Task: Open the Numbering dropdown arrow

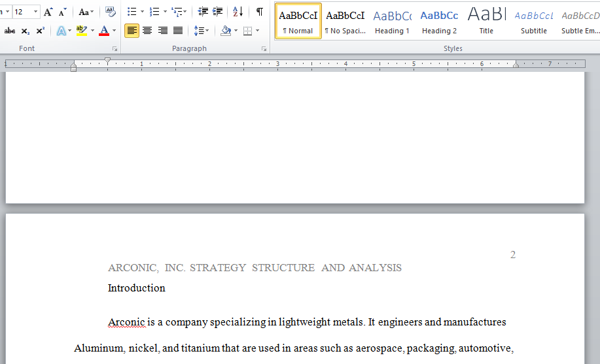Action: (x=165, y=12)
